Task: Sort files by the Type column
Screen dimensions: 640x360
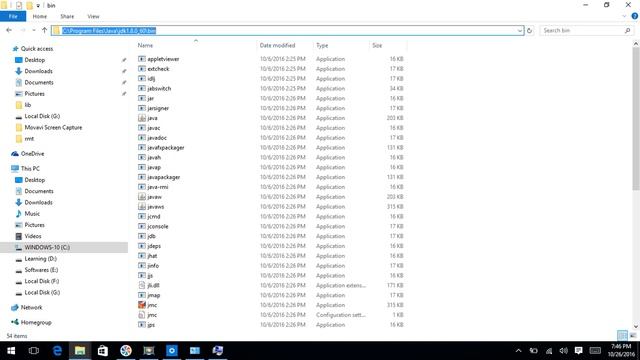Action: point(322,45)
